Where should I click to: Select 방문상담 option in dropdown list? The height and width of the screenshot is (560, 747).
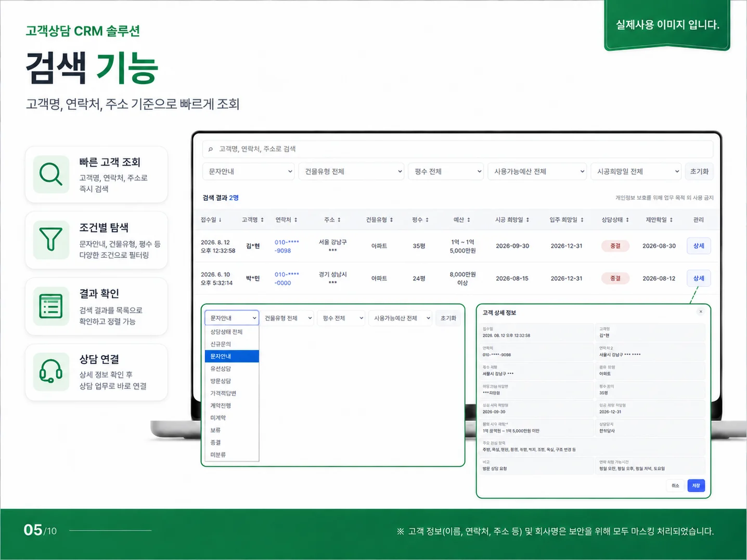[x=232, y=381]
